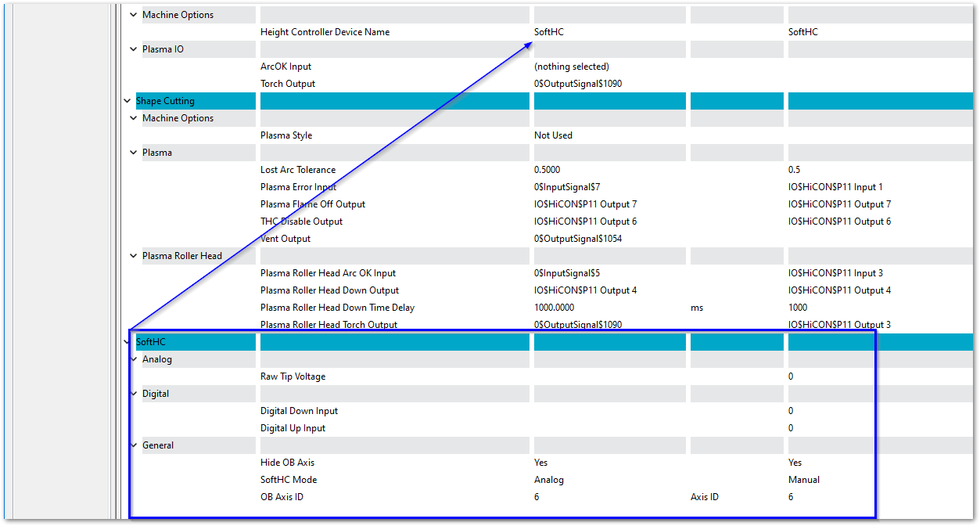Edit the Lost Arc Tolerance 0.5000 value
This screenshot has width=980, height=526.
[x=547, y=170]
